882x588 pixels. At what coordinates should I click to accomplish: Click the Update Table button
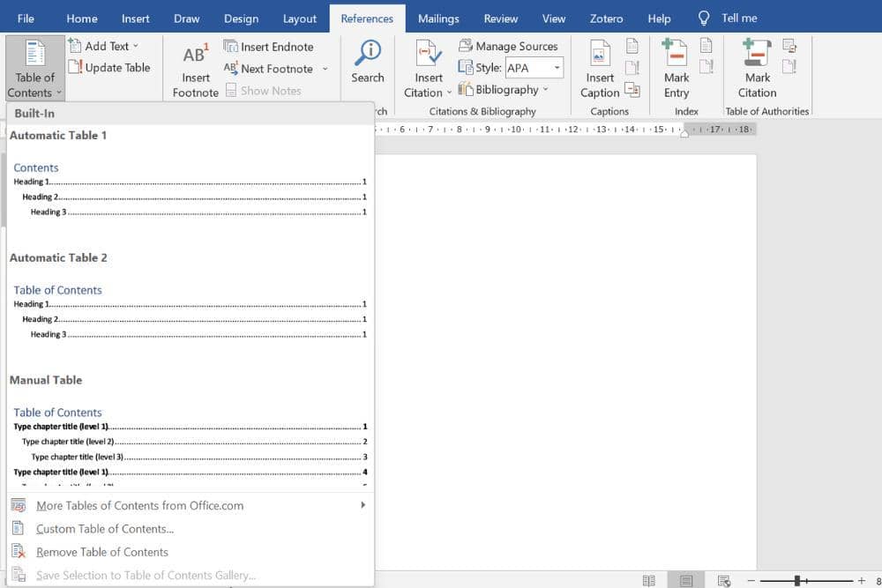[x=109, y=68]
